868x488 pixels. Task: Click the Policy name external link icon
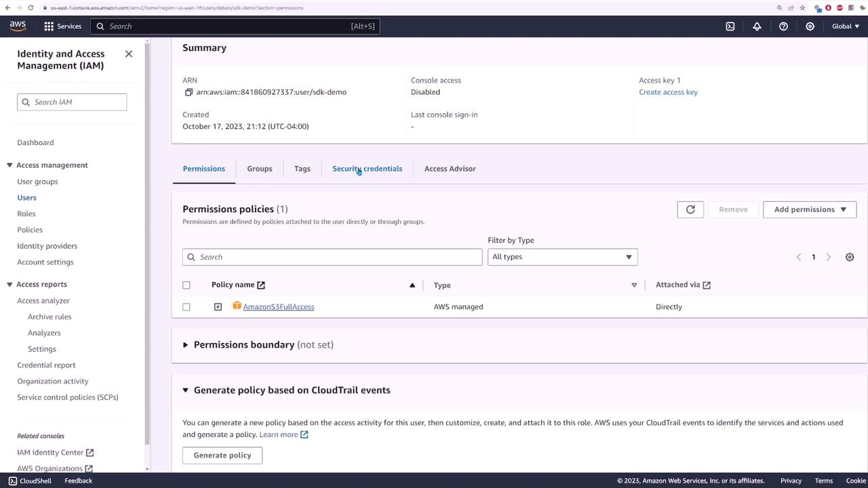261,285
